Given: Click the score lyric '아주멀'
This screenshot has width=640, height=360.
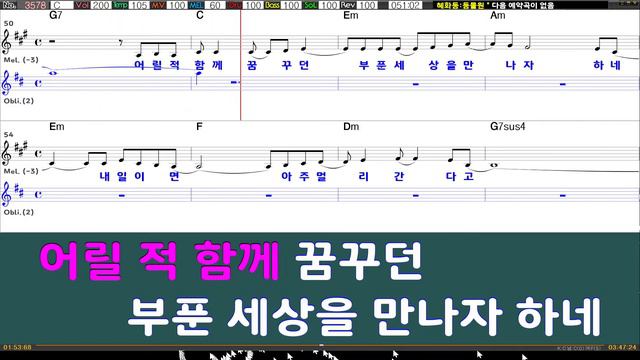Looking at the screenshot, I should click(304, 176).
